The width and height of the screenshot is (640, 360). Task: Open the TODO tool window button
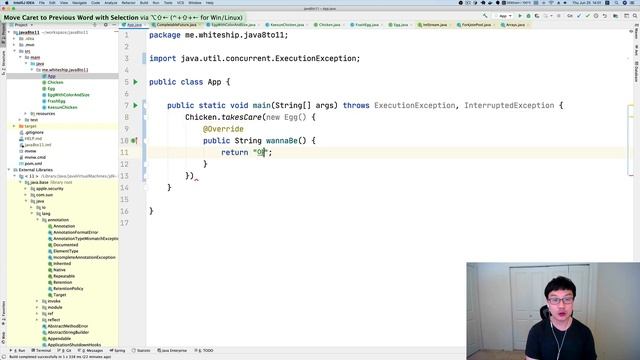(x=205, y=351)
